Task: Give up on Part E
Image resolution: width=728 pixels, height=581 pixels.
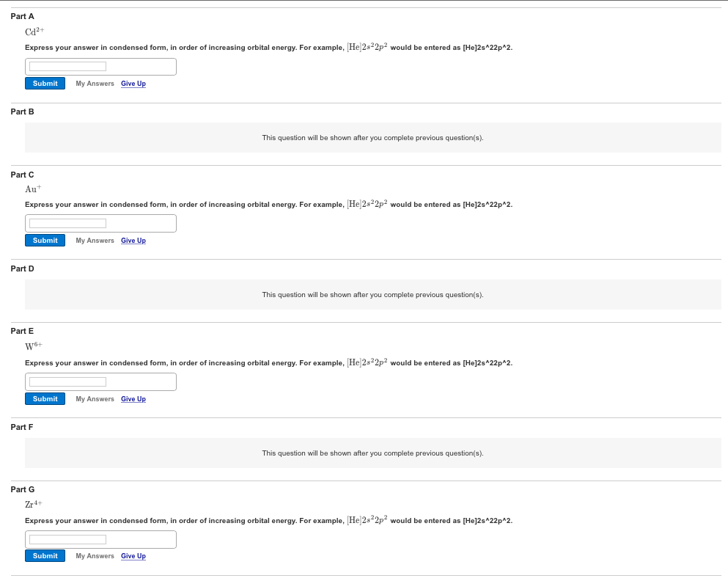Action: pyautogui.click(x=133, y=399)
